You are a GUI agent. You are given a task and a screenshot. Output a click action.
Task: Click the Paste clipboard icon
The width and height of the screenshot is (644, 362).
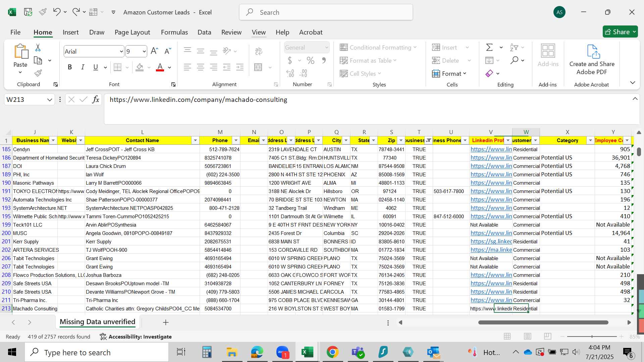pos(21,51)
